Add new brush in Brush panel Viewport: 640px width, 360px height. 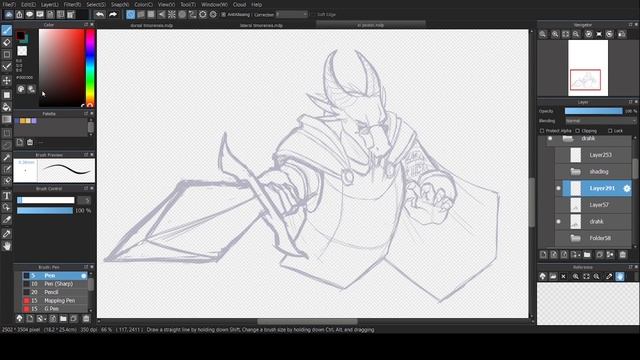coord(30,318)
